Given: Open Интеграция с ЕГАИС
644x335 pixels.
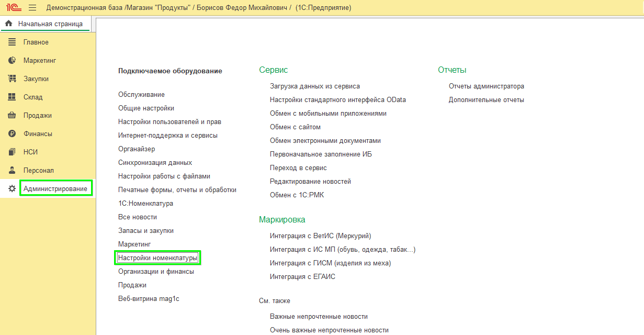Looking at the screenshot, I should [302, 276].
